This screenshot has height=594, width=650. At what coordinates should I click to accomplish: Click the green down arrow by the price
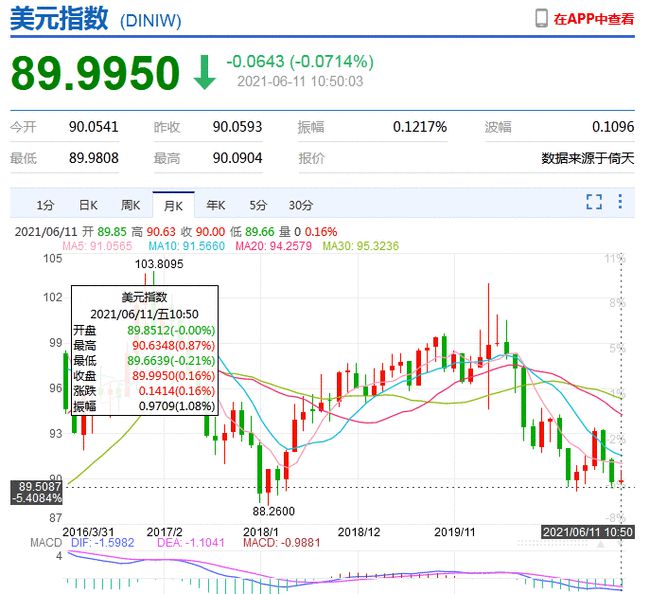204,73
